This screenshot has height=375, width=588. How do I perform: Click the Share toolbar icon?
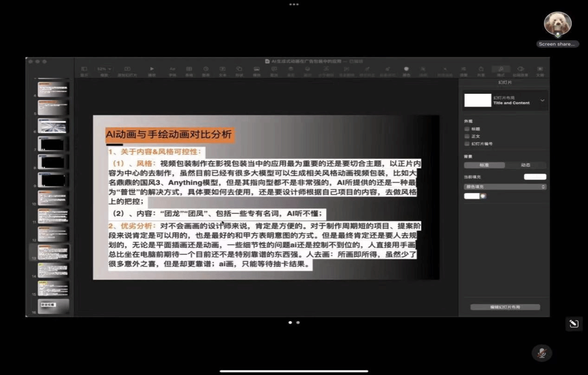coord(481,70)
